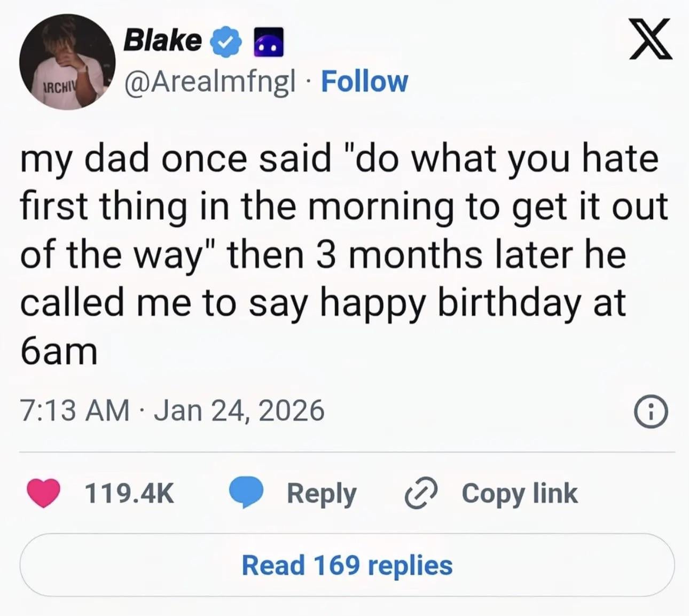Open the circled info icon

point(650,413)
